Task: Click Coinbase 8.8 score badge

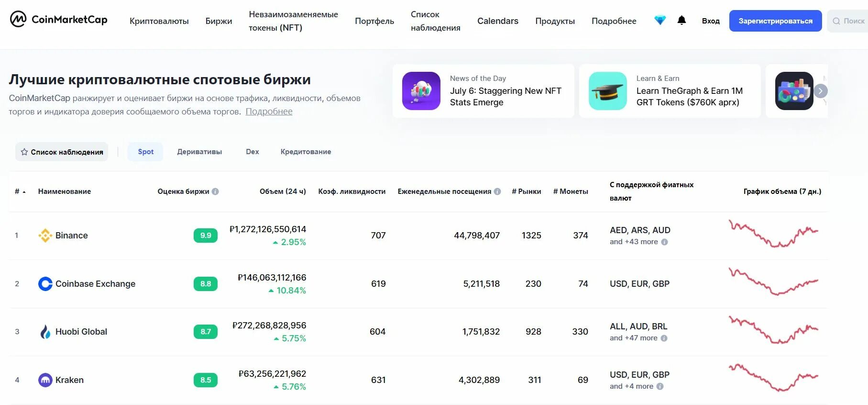Action: [x=206, y=284]
